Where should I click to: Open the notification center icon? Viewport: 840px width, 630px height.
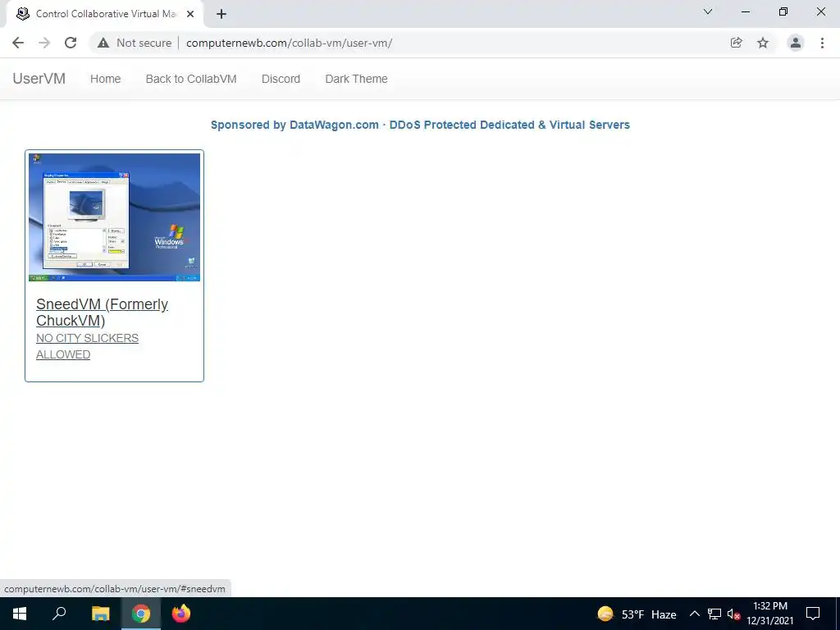click(x=813, y=614)
